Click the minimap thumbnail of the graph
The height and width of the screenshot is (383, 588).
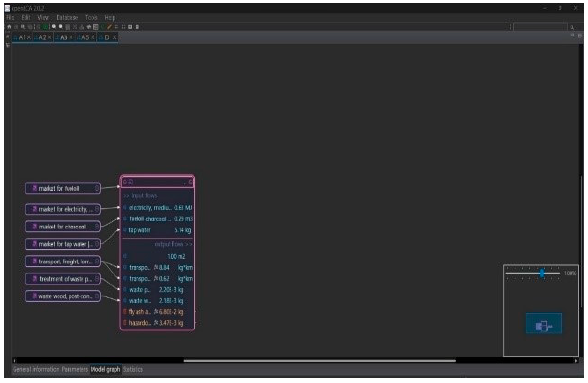[x=543, y=323]
